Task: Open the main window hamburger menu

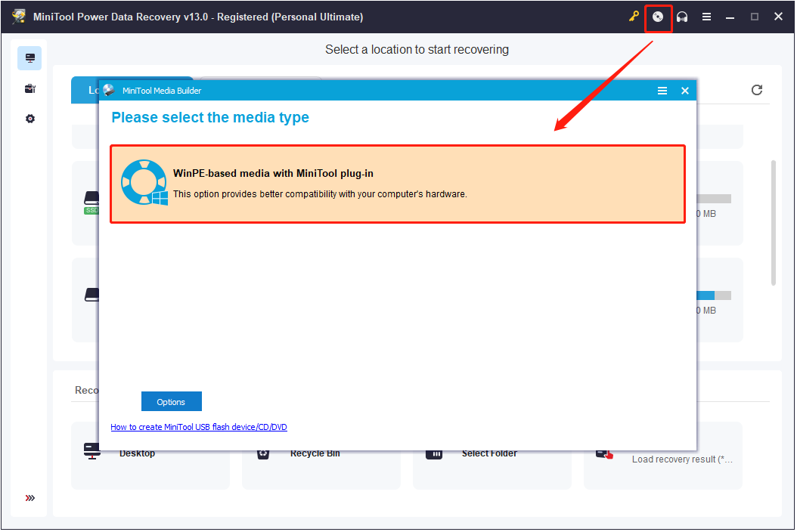Action: coord(706,17)
